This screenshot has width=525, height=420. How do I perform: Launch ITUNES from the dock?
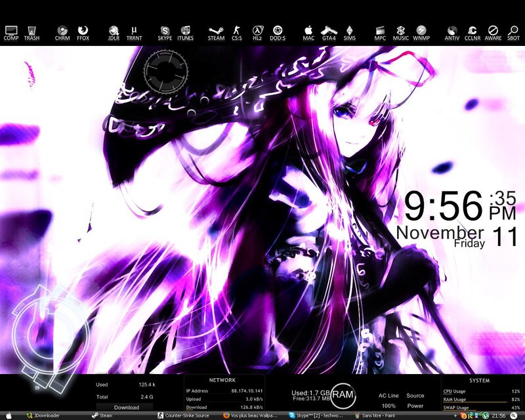click(186, 33)
